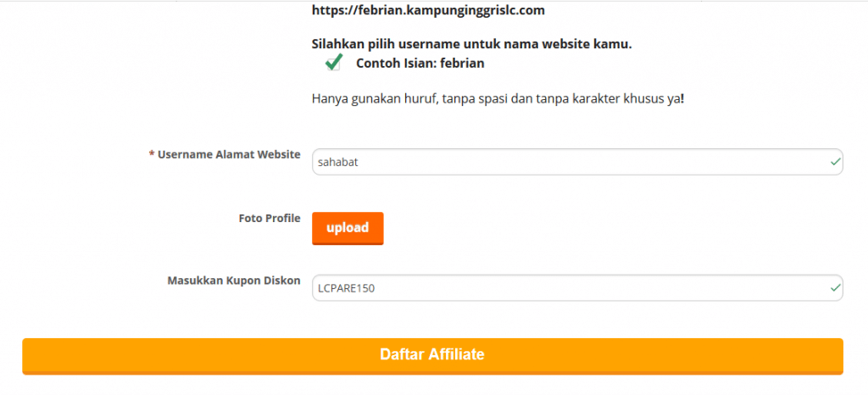Screen dimensions: 868x395
Task: Click the validation check in Kupon Diskon field
Action: tap(836, 288)
